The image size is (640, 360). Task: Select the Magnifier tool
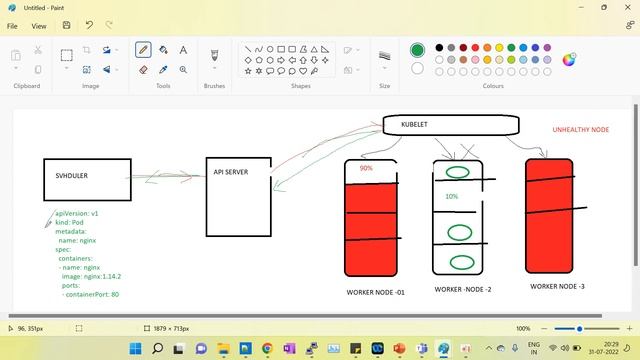pos(183,70)
